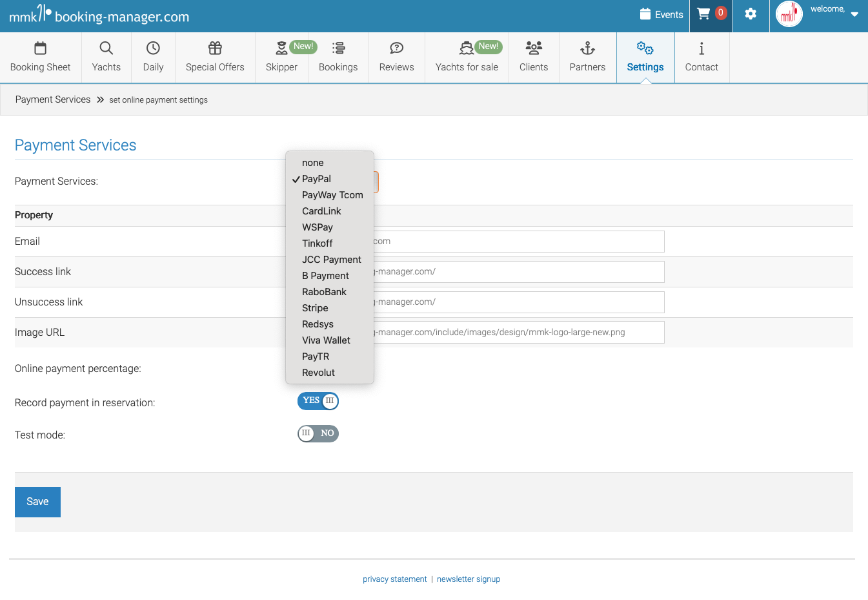Open the Bookings list icon

(338, 48)
